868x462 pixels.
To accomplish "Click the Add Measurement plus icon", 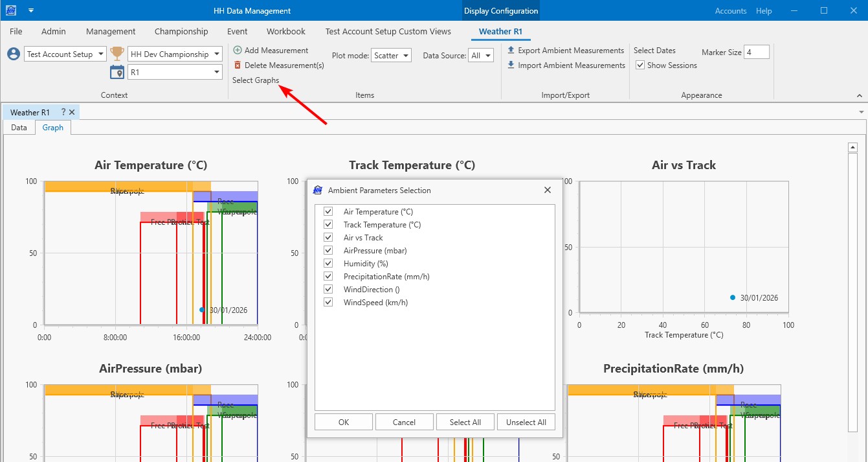I will coord(238,51).
